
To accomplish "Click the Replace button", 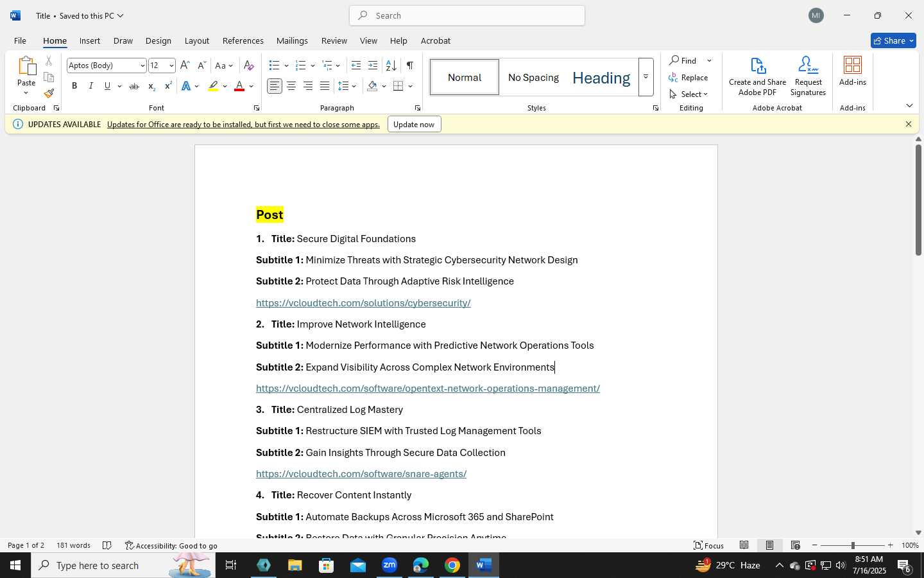I will click(x=689, y=77).
